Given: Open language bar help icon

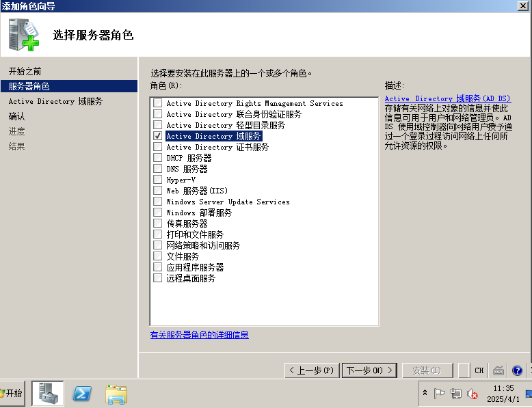Looking at the screenshot, I should [x=517, y=370].
